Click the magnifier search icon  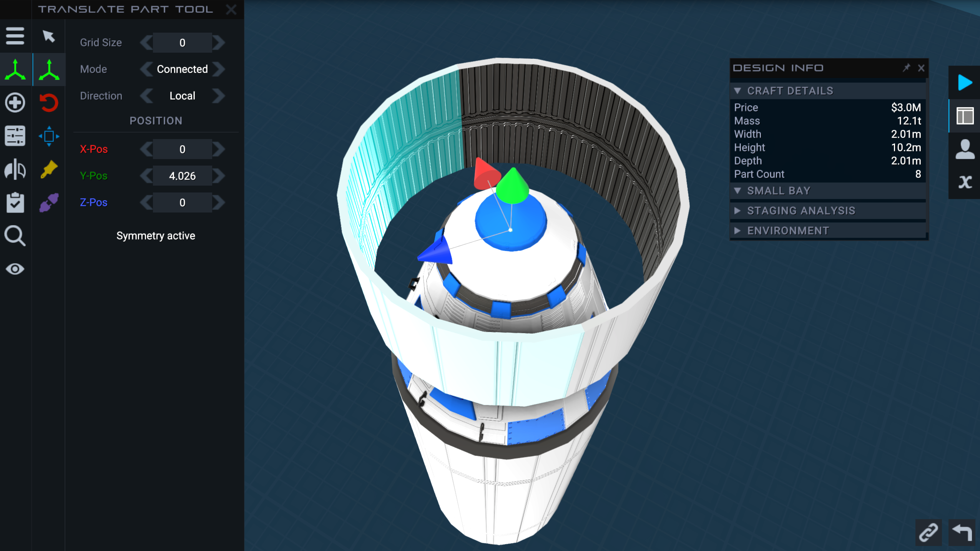click(15, 236)
